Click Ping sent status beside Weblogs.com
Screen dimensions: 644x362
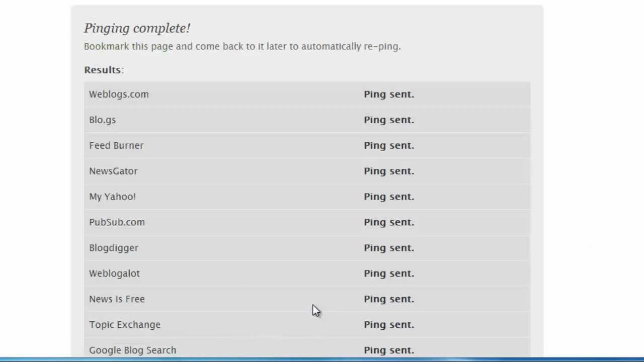tap(389, 94)
